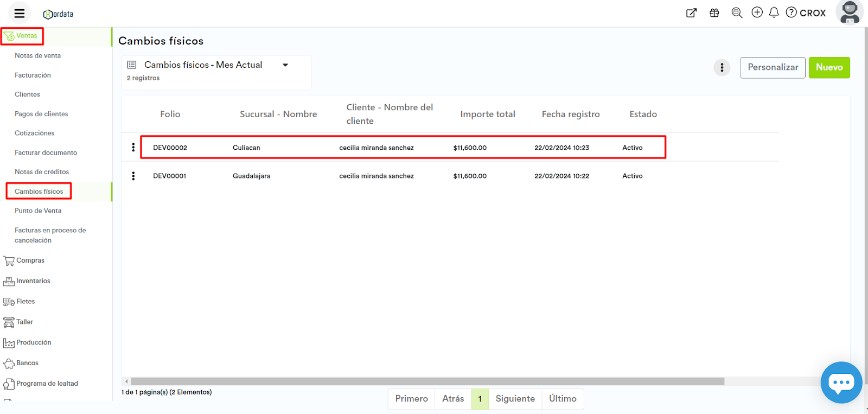
Task: Click the green Nuevo button
Action: [829, 68]
